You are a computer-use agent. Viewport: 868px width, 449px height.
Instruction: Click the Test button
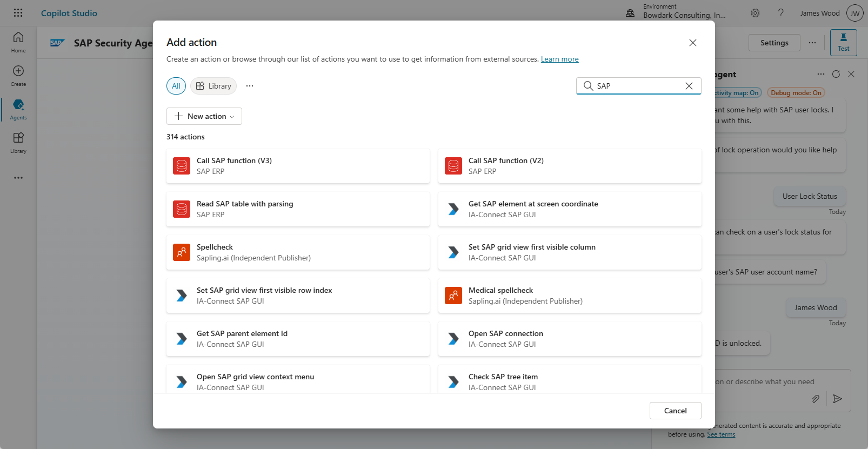point(844,43)
